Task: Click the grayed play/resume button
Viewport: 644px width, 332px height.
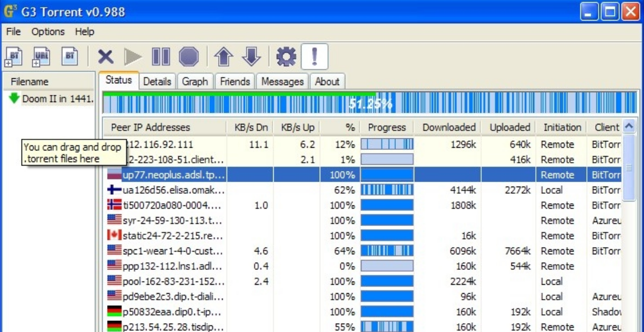Action: 133,57
